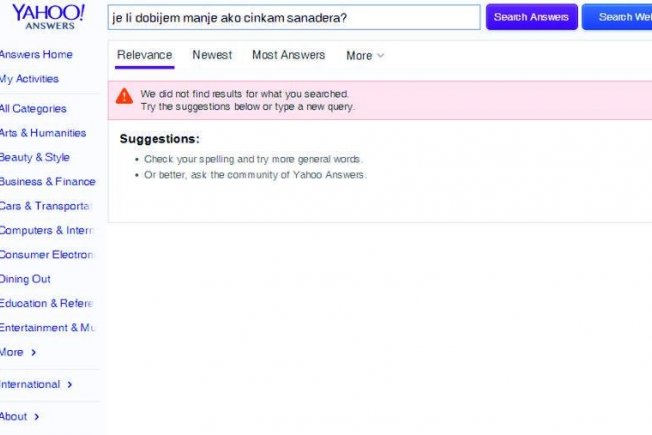The height and width of the screenshot is (435, 652).
Task: Open All Categories link
Action: [x=33, y=109]
